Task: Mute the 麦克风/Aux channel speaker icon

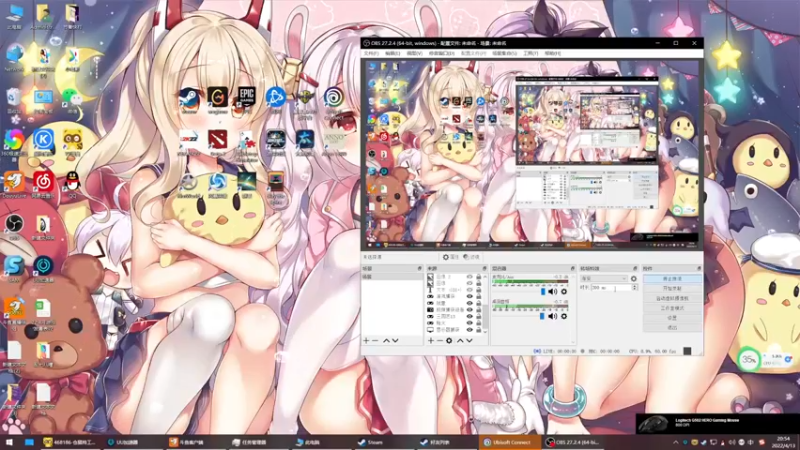Action: coord(553,291)
